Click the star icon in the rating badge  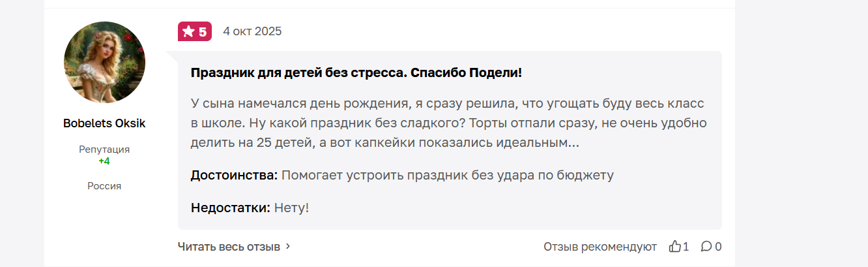click(188, 31)
